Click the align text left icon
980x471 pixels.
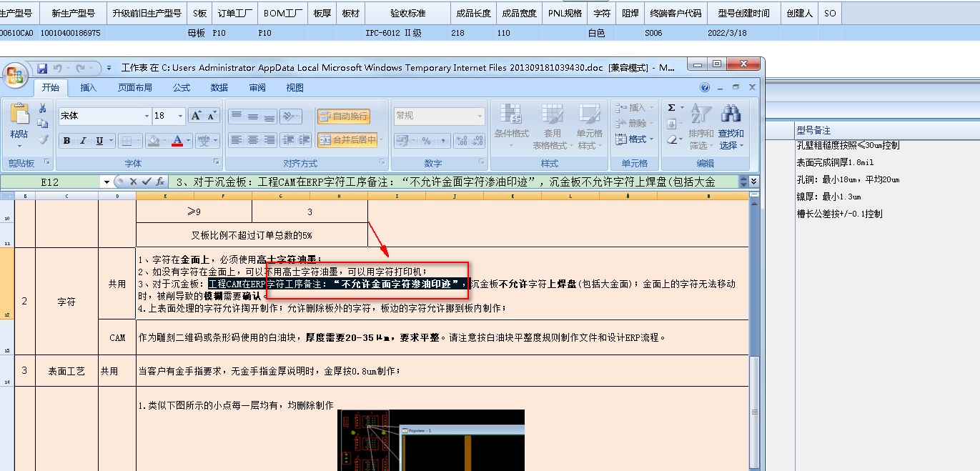[237, 140]
